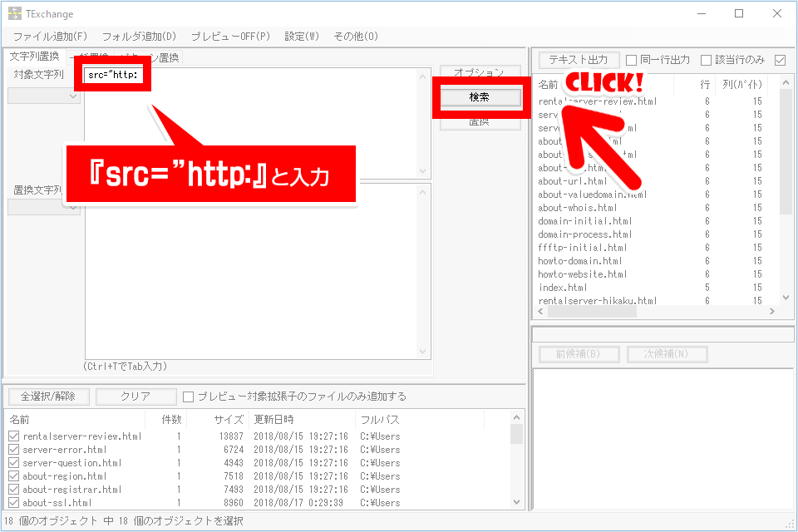Click the TExchange app icon in title bar
This screenshot has width=798, height=532.
15,13
